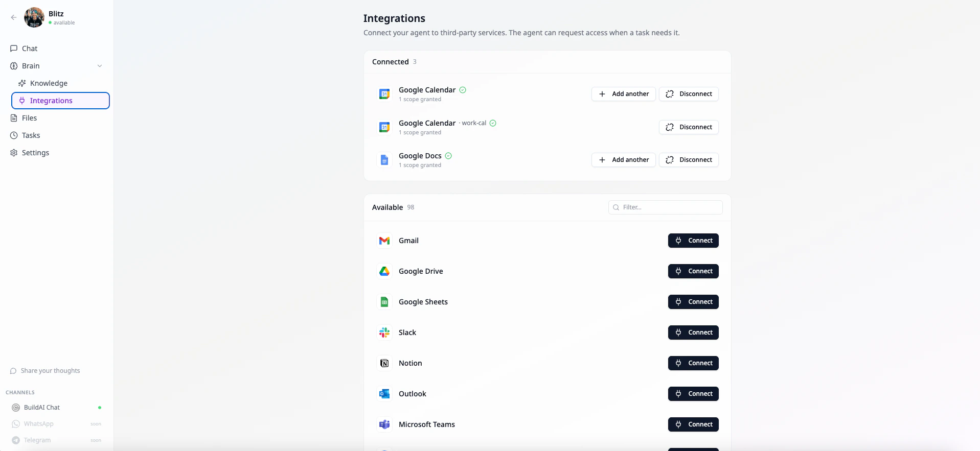Click the first Google Calendar verified checkmark

click(463, 90)
